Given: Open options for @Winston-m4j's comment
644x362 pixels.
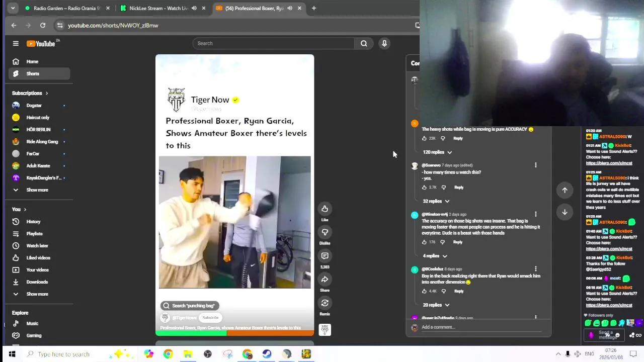Looking at the screenshot, I should 535,214.
